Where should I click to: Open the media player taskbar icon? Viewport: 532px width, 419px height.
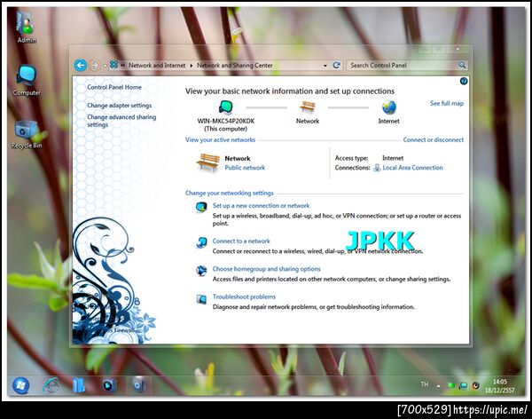tap(109, 385)
